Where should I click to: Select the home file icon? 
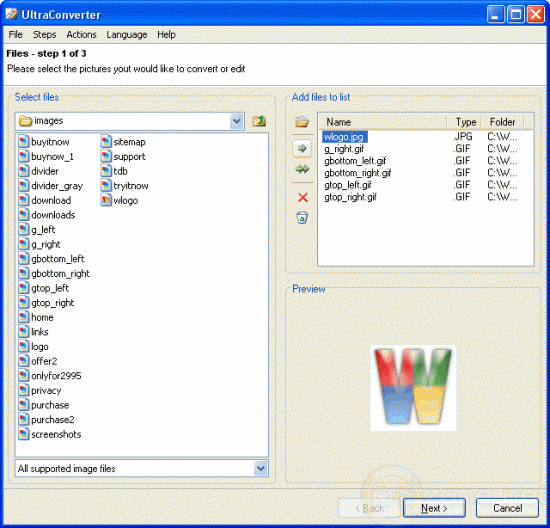tap(24, 317)
